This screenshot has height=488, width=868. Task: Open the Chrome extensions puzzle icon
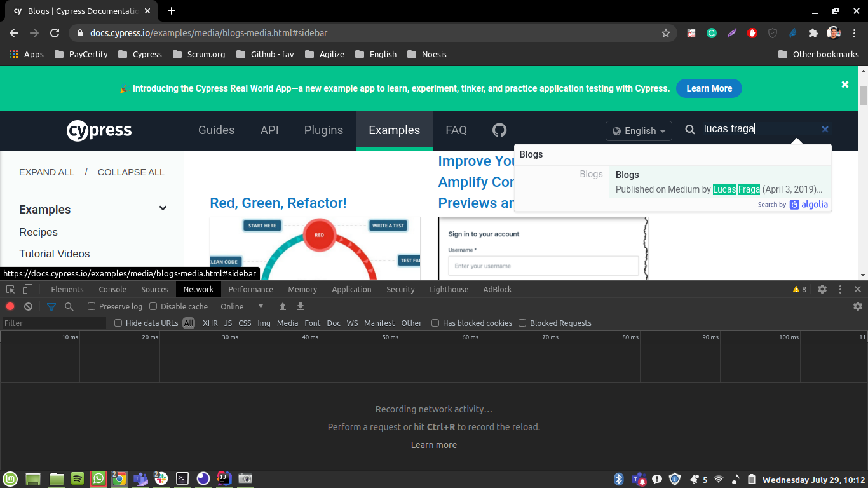click(813, 33)
